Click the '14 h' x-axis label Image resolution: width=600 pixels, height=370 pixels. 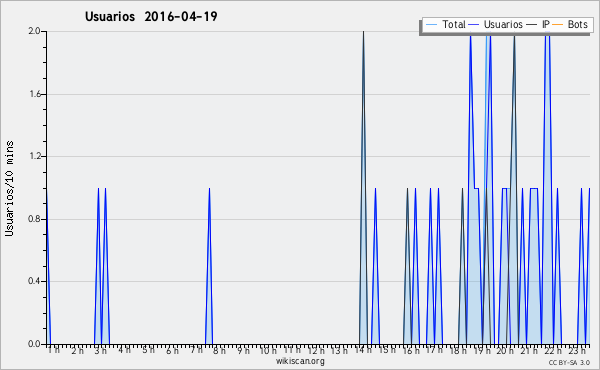pyautogui.click(x=363, y=350)
